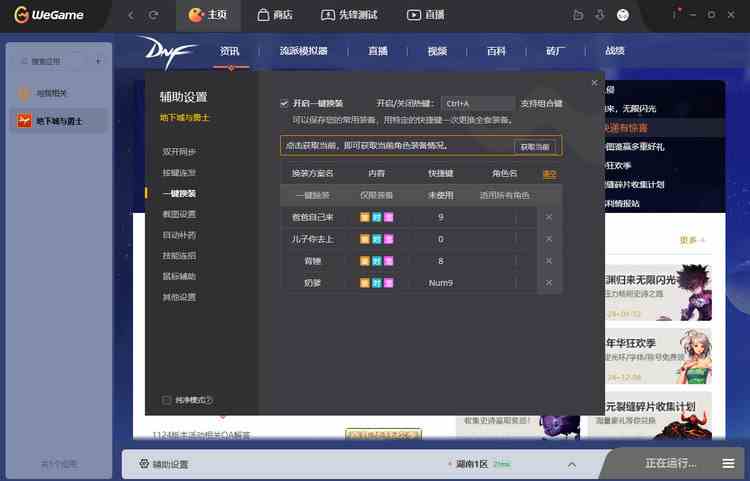Go back with the top back arrow
The height and width of the screenshot is (481, 750).
tap(131, 15)
